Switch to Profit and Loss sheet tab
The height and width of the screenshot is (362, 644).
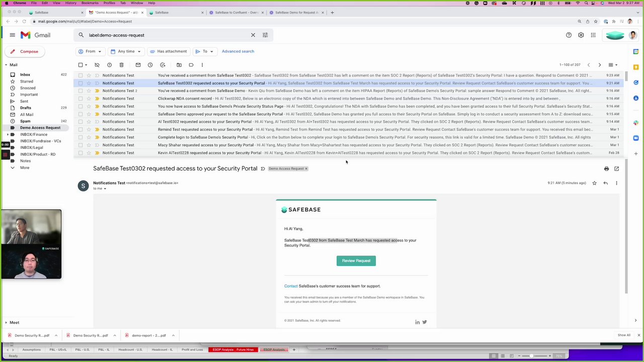click(x=192, y=349)
